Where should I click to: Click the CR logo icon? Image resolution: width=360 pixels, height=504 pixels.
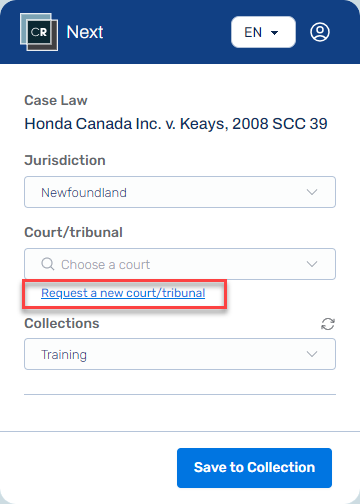[x=39, y=32]
